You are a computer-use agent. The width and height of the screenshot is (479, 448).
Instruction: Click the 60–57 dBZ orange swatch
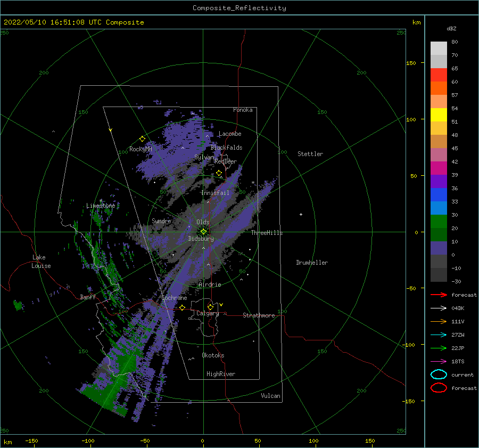coord(439,88)
